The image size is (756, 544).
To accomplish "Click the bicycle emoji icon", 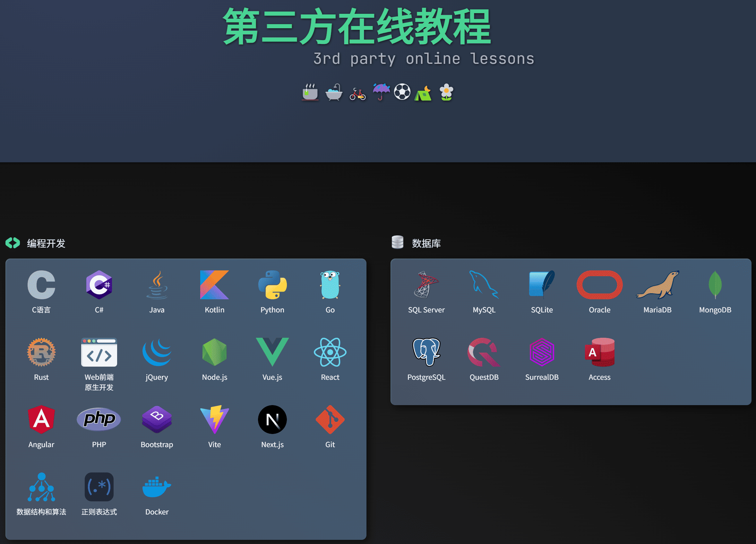I will pos(358,94).
